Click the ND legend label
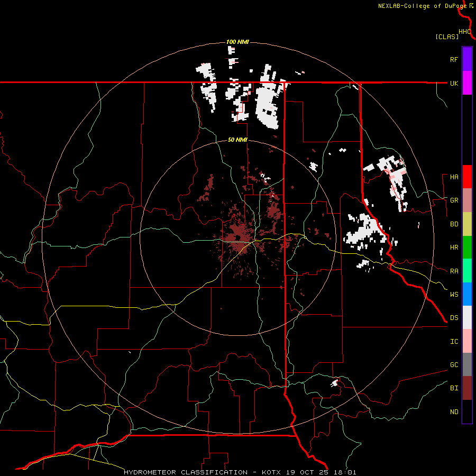476x476 pixels. (x=454, y=412)
